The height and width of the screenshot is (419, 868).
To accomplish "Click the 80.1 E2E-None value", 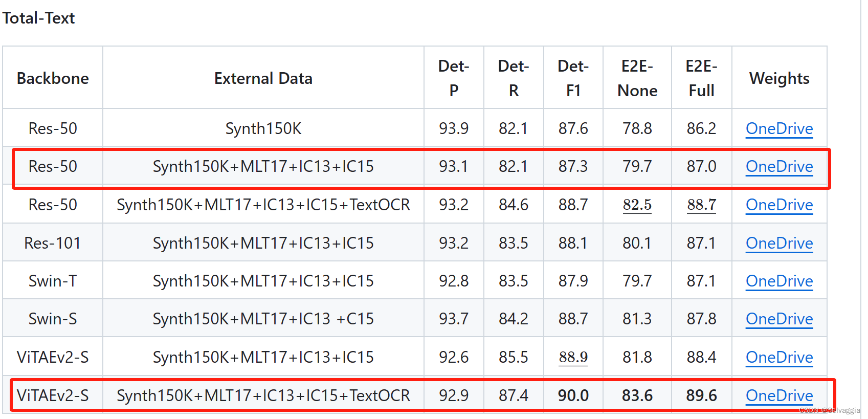I will pos(637,243).
